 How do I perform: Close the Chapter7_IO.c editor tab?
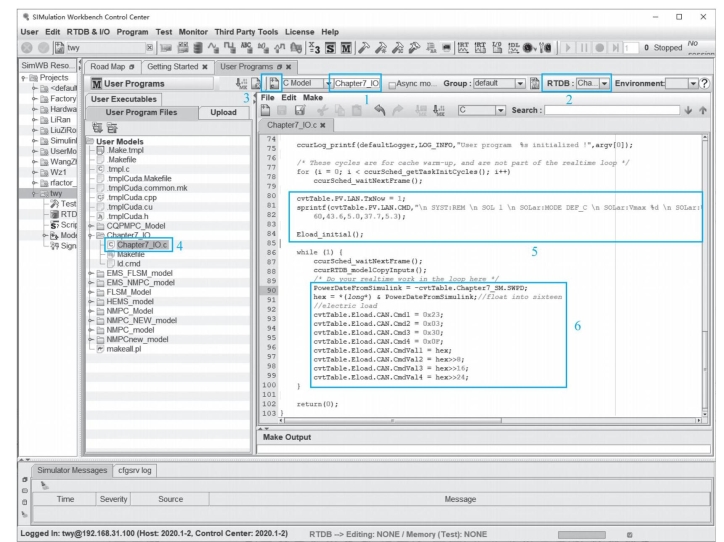click(323, 125)
